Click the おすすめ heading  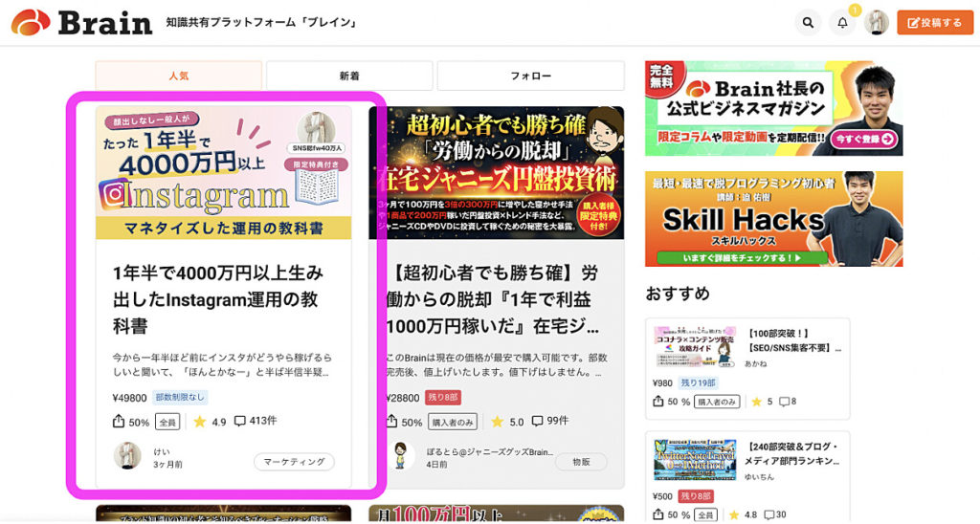tap(678, 294)
